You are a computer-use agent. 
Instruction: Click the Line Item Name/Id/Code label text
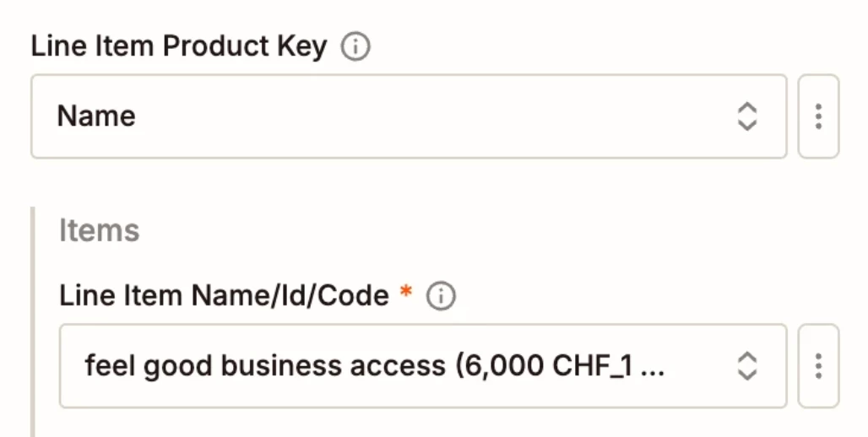click(225, 296)
